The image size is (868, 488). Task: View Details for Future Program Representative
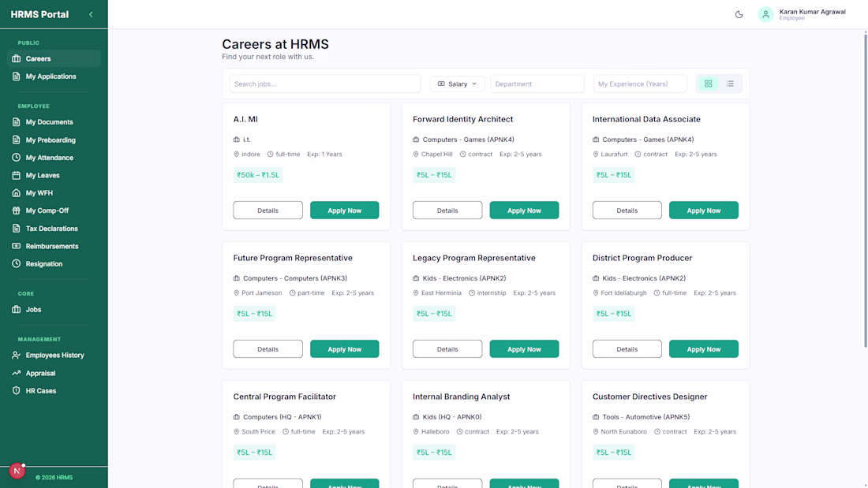click(268, 349)
